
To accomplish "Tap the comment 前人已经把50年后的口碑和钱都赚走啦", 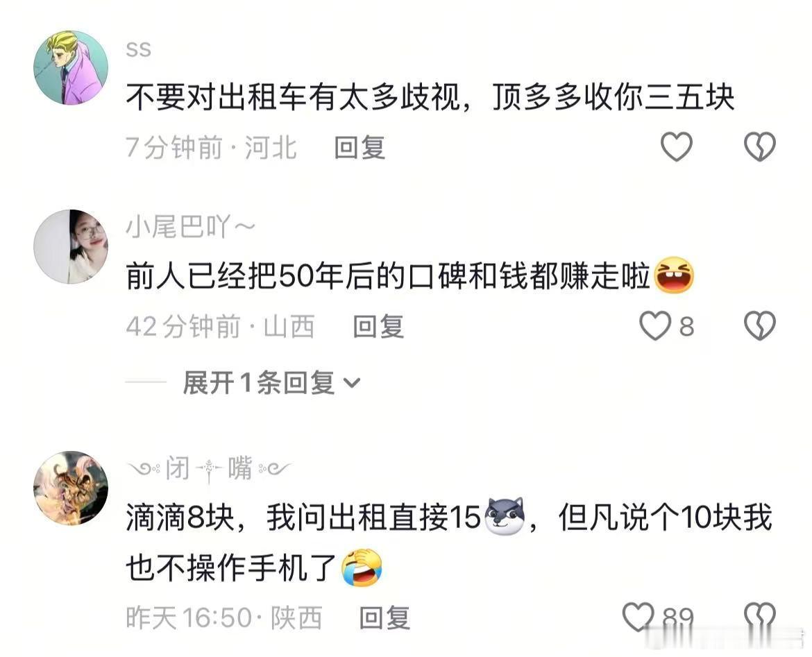I will [x=388, y=276].
